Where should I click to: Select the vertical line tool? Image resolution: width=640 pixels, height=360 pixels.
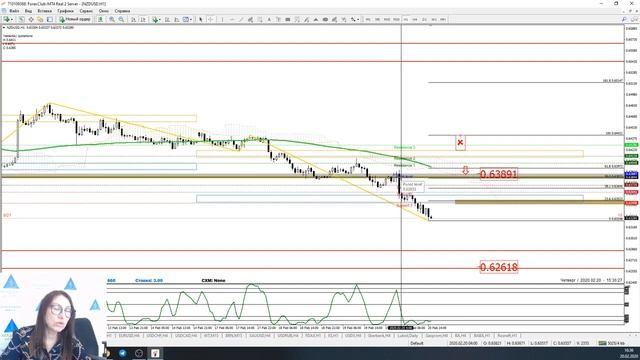click(222, 19)
